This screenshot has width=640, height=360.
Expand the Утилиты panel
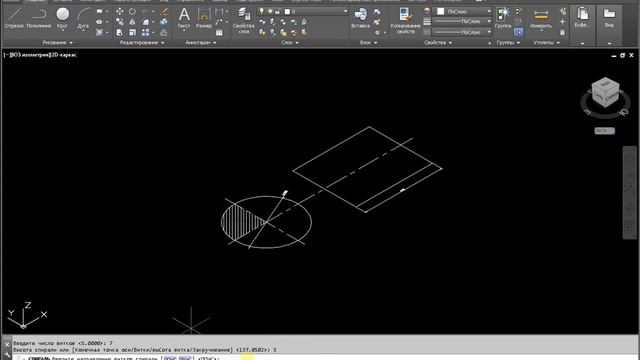pyautogui.click(x=547, y=42)
